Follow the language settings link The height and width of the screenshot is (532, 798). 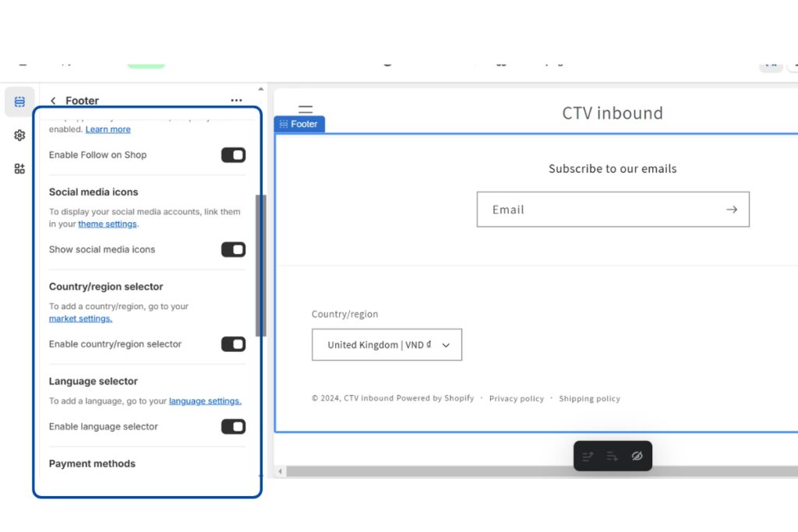(x=205, y=401)
